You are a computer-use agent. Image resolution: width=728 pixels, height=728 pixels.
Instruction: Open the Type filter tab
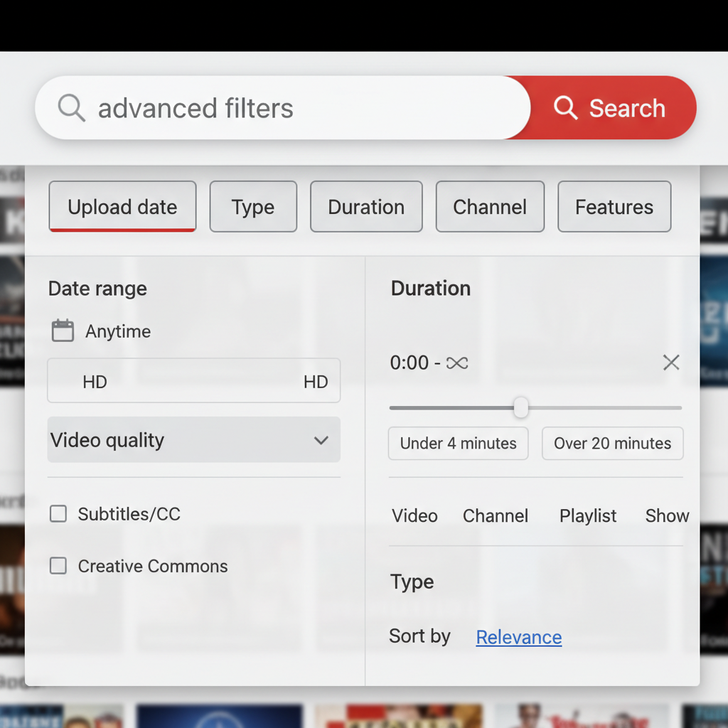pyautogui.click(x=253, y=207)
